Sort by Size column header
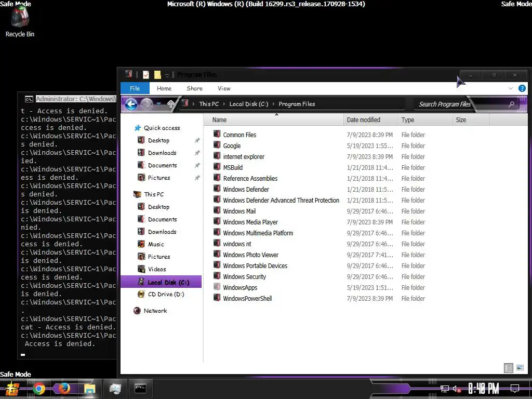 [x=471, y=120]
